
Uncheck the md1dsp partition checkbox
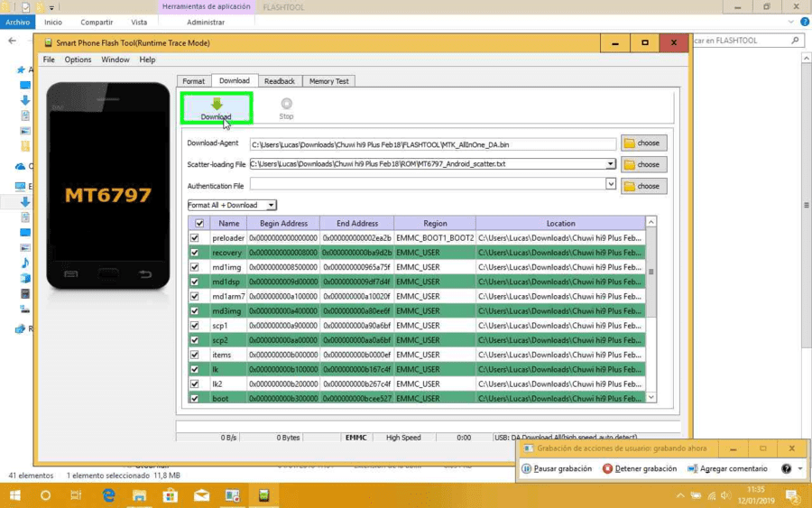pyautogui.click(x=195, y=282)
